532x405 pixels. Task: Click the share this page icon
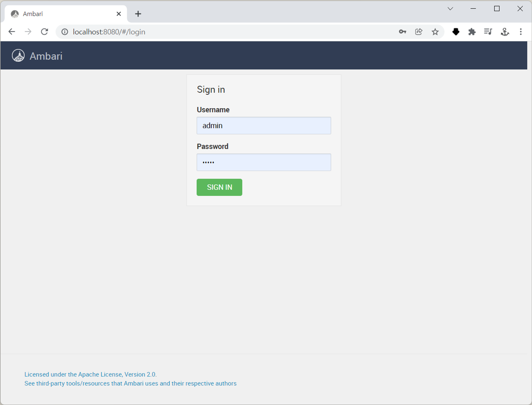coord(419,32)
